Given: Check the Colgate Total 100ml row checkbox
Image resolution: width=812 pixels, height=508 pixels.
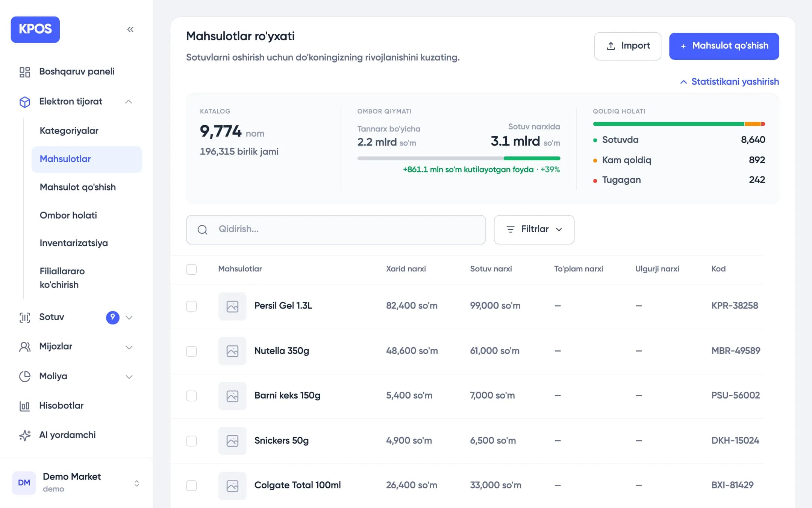Looking at the screenshot, I should coord(191,485).
